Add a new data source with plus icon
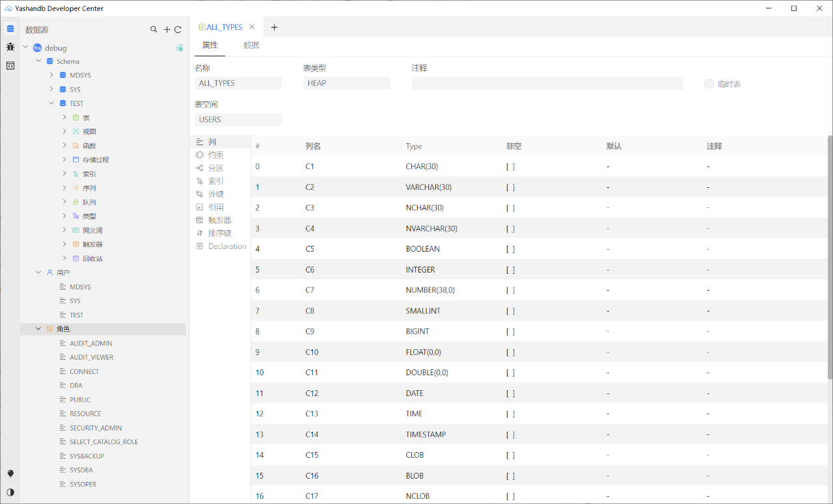Screen dimensions: 833x504 pos(167,29)
